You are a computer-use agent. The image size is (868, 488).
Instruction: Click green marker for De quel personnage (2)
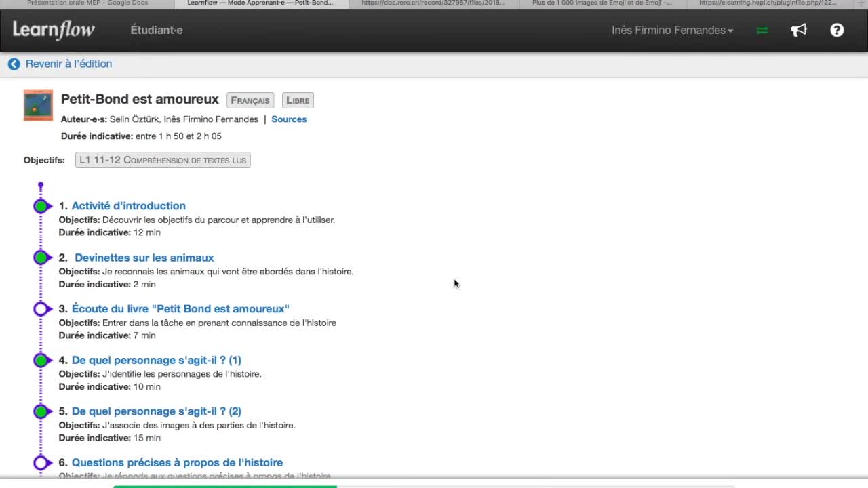[41, 411]
